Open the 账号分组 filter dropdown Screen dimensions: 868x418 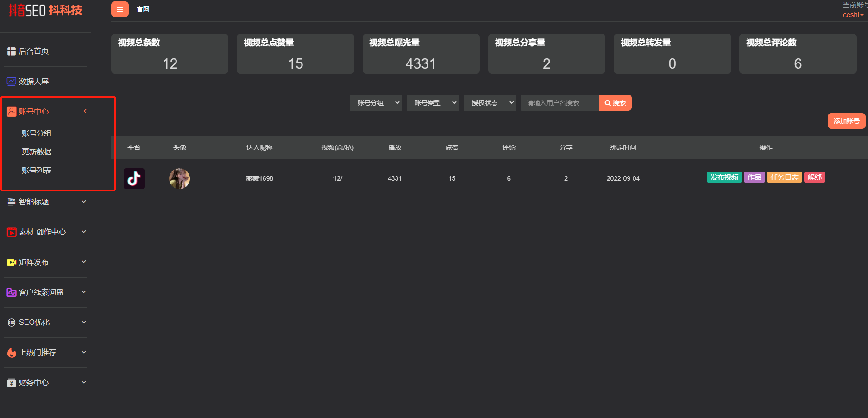(376, 103)
